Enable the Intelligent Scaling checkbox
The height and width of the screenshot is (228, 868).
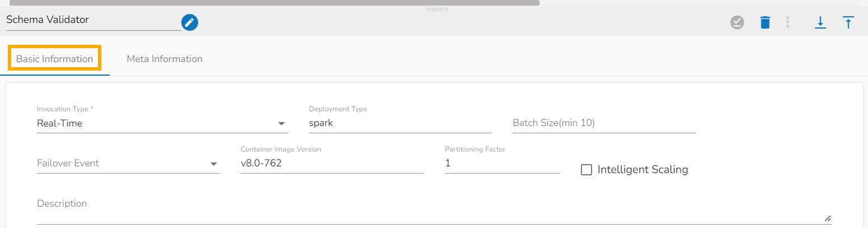pyautogui.click(x=587, y=170)
